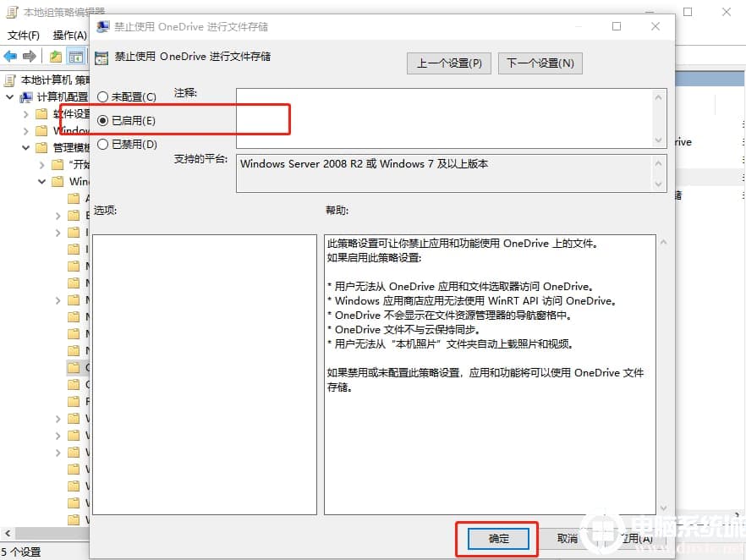
Task: Select the 管理模板 folder icon
Action: click(42, 147)
